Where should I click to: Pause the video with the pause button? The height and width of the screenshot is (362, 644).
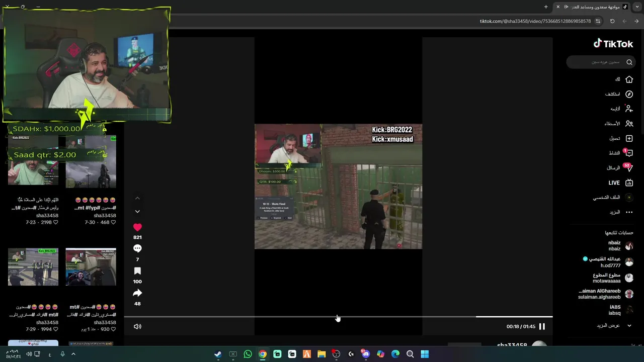pyautogui.click(x=542, y=326)
